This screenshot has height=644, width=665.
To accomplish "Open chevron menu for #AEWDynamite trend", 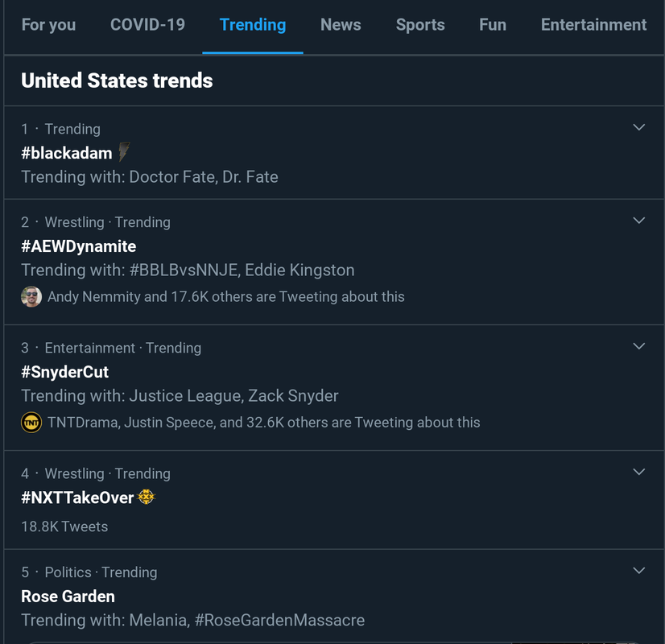I will 639,221.
